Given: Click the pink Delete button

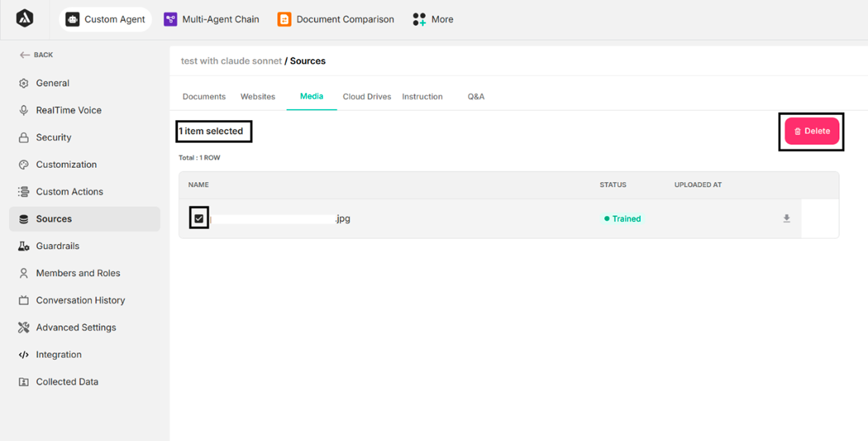Looking at the screenshot, I should (812, 131).
